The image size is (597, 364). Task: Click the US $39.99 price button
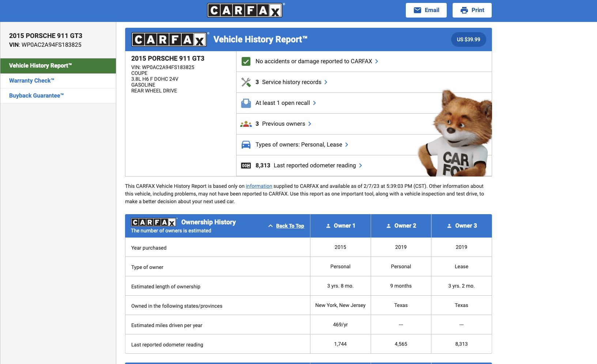point(469,39)
